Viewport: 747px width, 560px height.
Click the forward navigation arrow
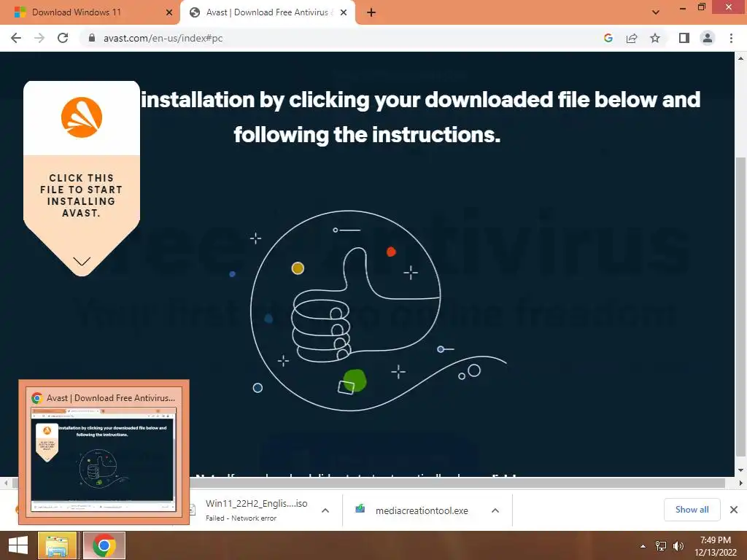click(x=39, y=38)
